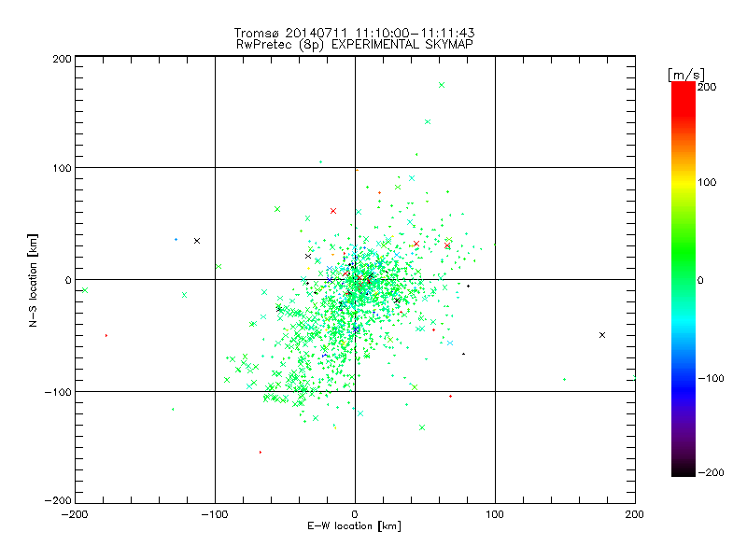Click the E-W axis tick label '-200'
This screenshot has height=560, width=747.
[75, 514]
